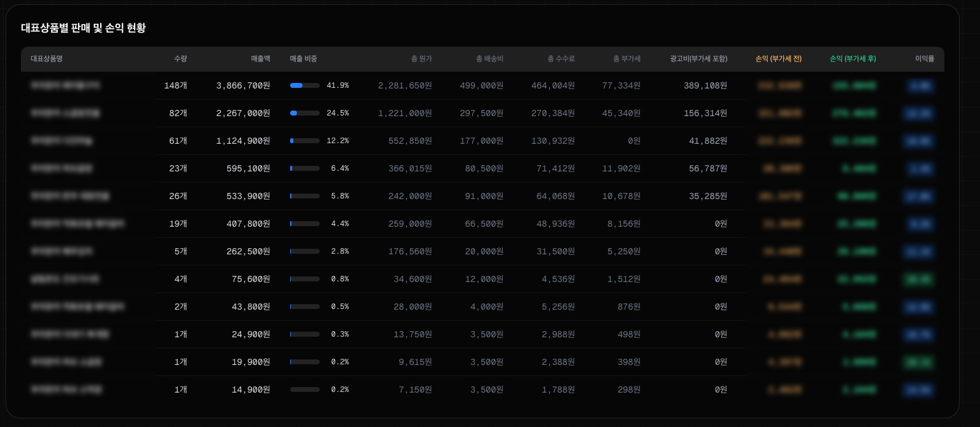Click the 499,000원 shipping cell

tap(481, 85)
